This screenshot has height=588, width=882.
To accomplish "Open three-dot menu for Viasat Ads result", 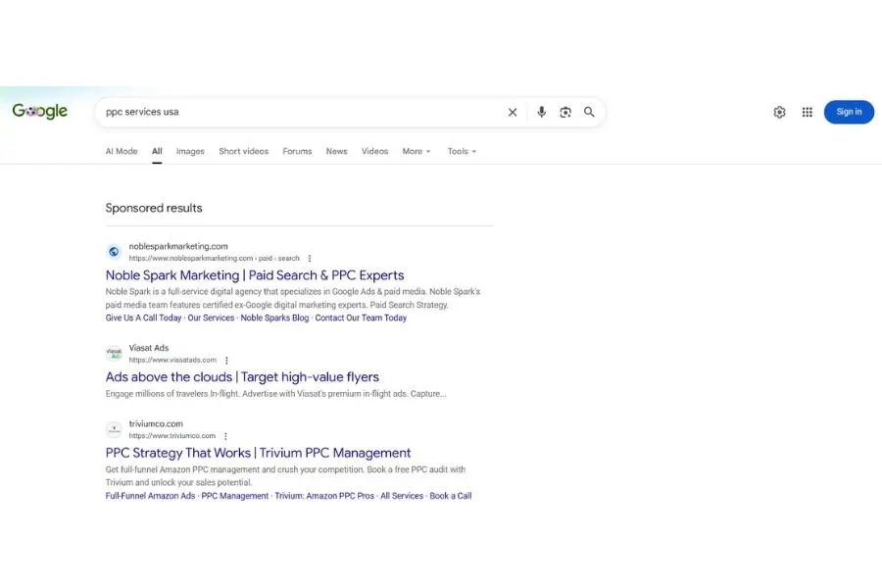I will [226, 360].
